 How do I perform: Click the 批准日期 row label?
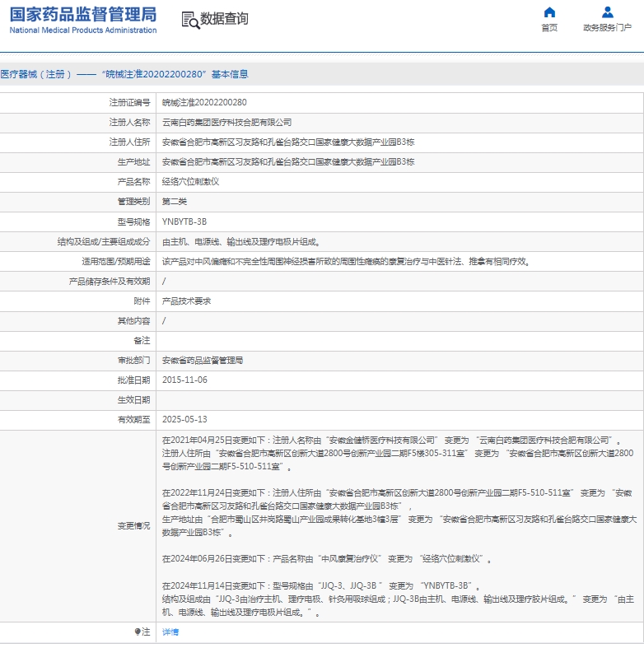(133, 380)
